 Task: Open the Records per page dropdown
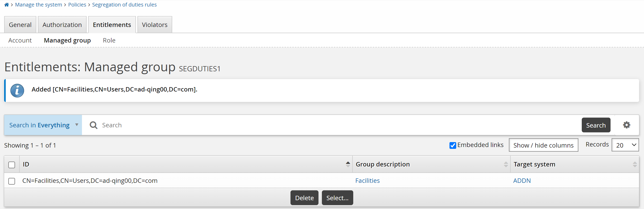[x=625, y=145]
